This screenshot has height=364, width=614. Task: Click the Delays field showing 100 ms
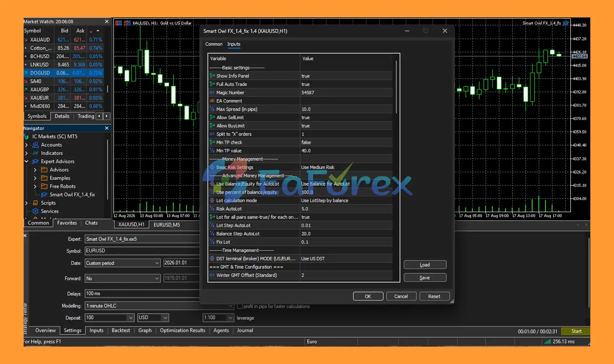click(142, 294)
